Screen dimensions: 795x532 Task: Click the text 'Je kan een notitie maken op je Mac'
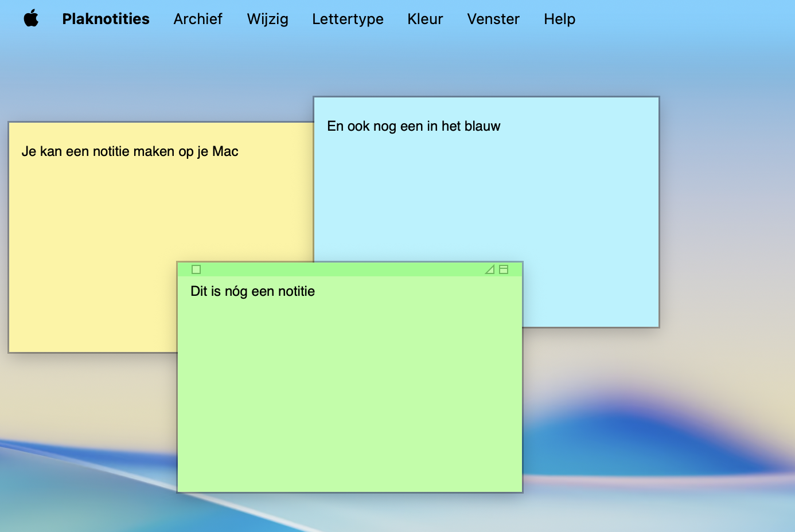click(130, 151)
